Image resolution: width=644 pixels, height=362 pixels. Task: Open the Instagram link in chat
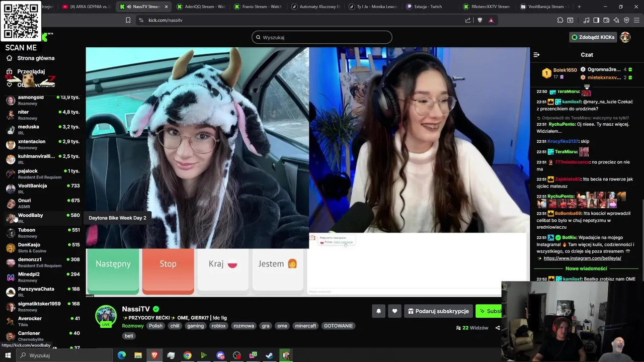[x=582, y=258]
